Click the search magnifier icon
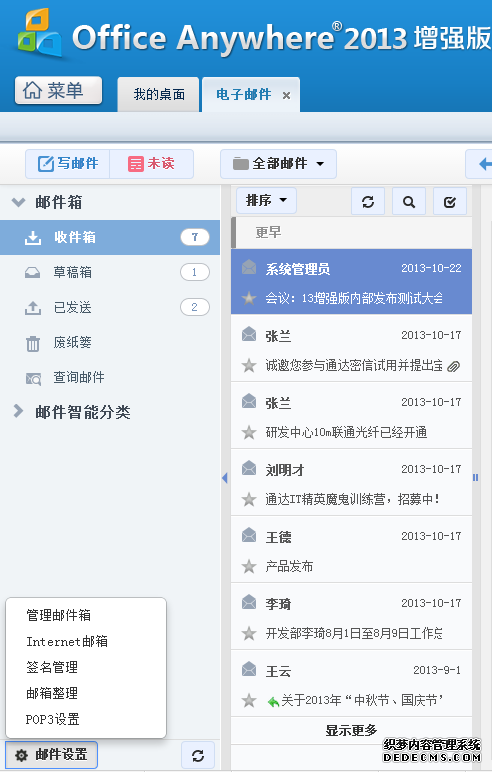 [x=409, y=201]
